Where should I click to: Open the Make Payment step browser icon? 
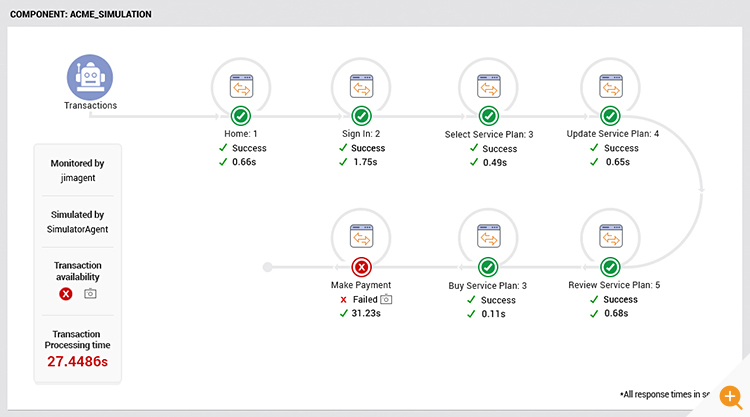[362, 236]
